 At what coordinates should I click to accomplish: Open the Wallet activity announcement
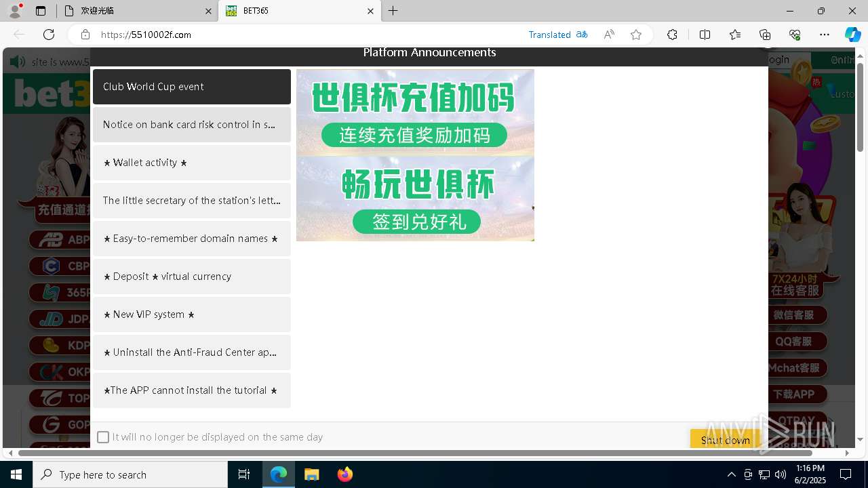[192, 163]
